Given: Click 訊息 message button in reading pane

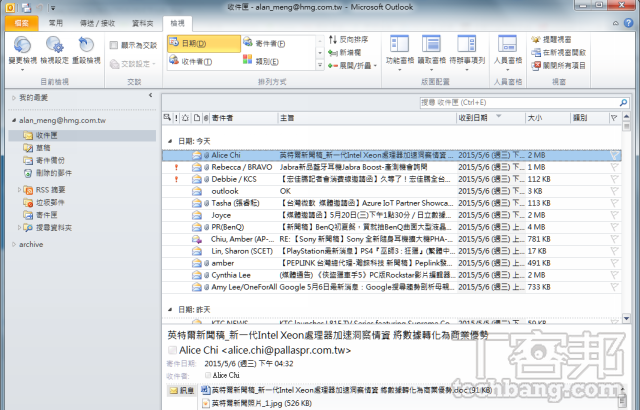Looking at the screenshot, I should click(x=182, y=390).
